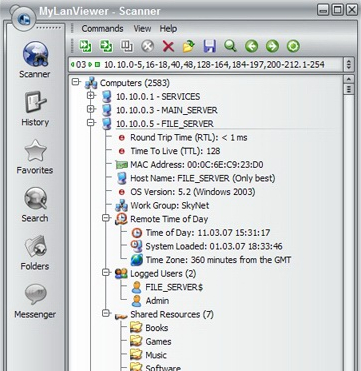This screenshot has height=371, width=361.
Task: Expand the 10.10.0.3 - MAIN_SERVER node
Action: 90,109
